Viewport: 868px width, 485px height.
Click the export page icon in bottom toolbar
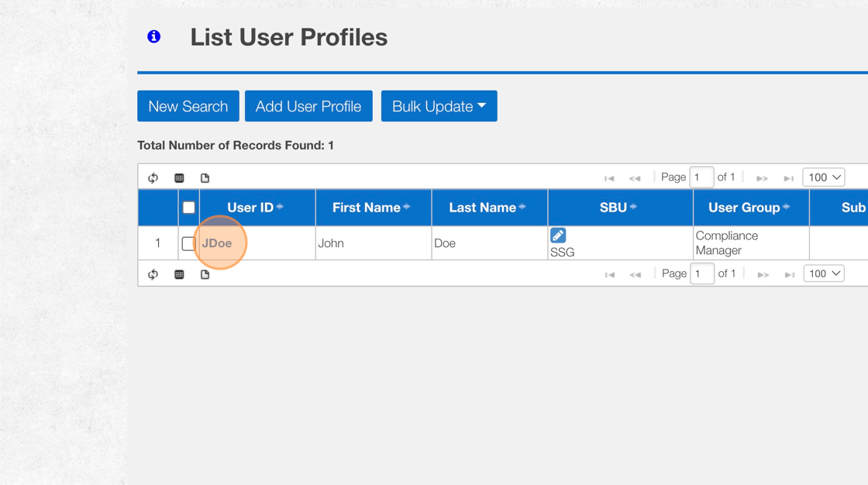coord(205,274)
